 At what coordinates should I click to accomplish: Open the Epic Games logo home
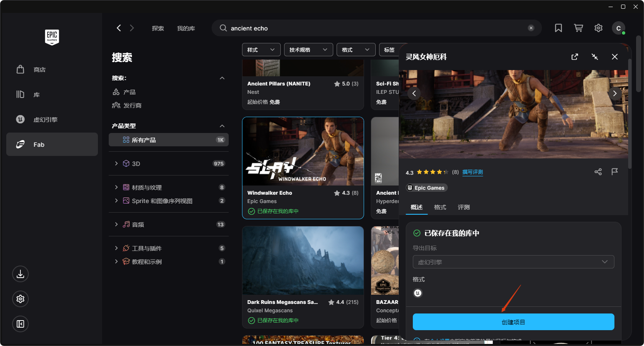click(x=52, y=37)
